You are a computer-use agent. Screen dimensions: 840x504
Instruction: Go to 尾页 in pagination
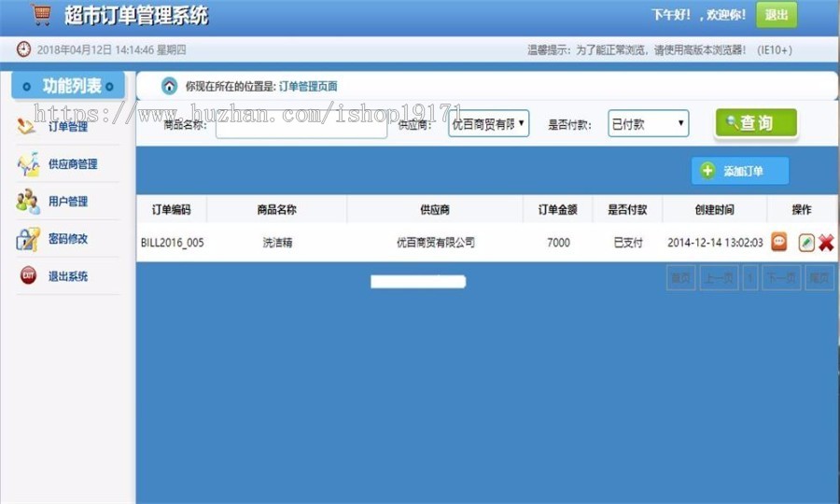819,277
